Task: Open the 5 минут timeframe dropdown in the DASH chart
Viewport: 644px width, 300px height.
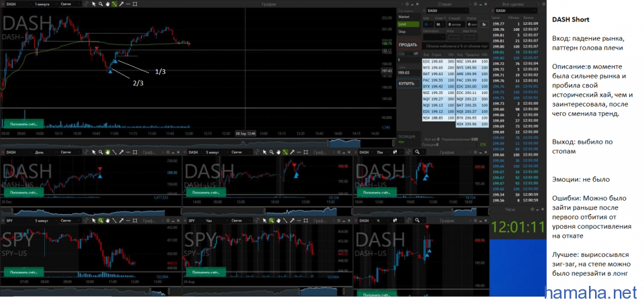Action: [x=217, y=152]
